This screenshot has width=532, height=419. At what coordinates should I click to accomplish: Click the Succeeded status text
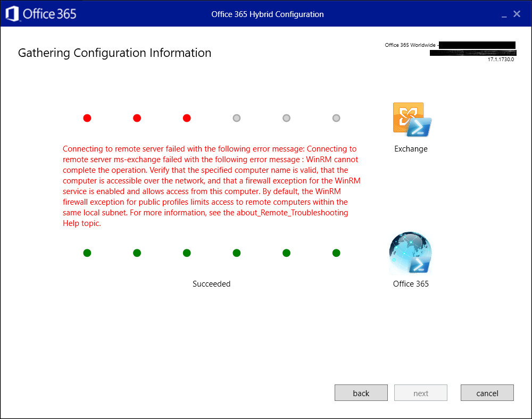click(x=211, y=284)
